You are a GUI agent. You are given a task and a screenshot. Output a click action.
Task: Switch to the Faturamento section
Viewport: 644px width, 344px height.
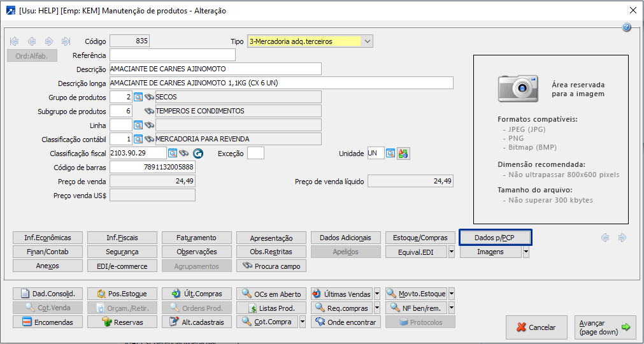pyautogui.click(x=197, y=238)
